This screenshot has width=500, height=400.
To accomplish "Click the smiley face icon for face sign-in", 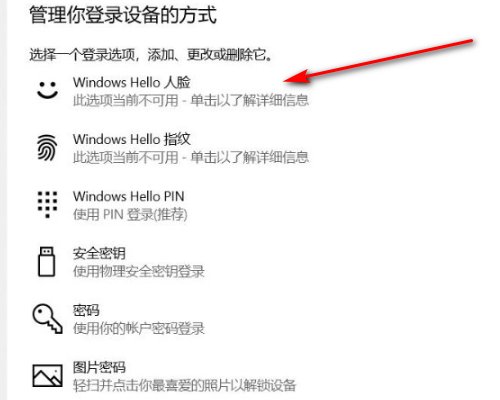I will coord(47,90).
